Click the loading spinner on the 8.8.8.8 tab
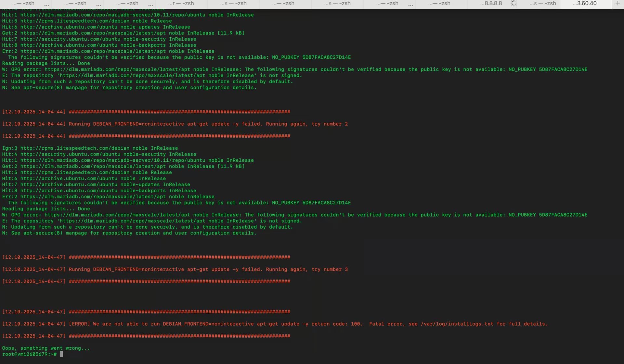Image resolution: width=624 pixels, height=364 pixels. click(x=513, y=4)
